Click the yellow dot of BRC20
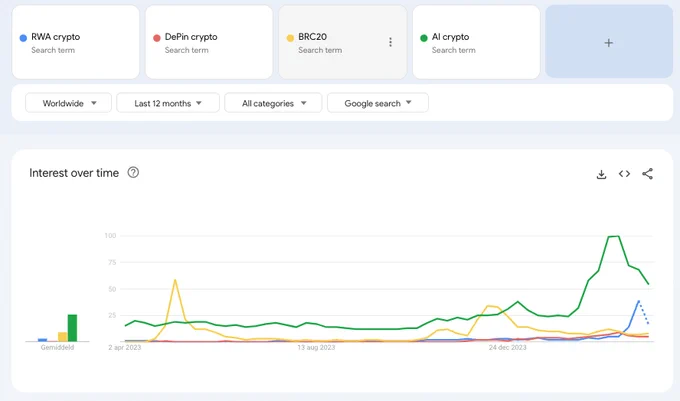Image resolution: width=680 pixels, height=401 pixels. point(291,38)
